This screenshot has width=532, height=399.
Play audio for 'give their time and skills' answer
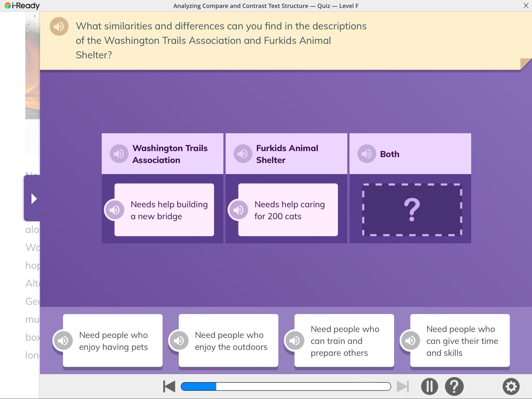(x=410, y=341)
